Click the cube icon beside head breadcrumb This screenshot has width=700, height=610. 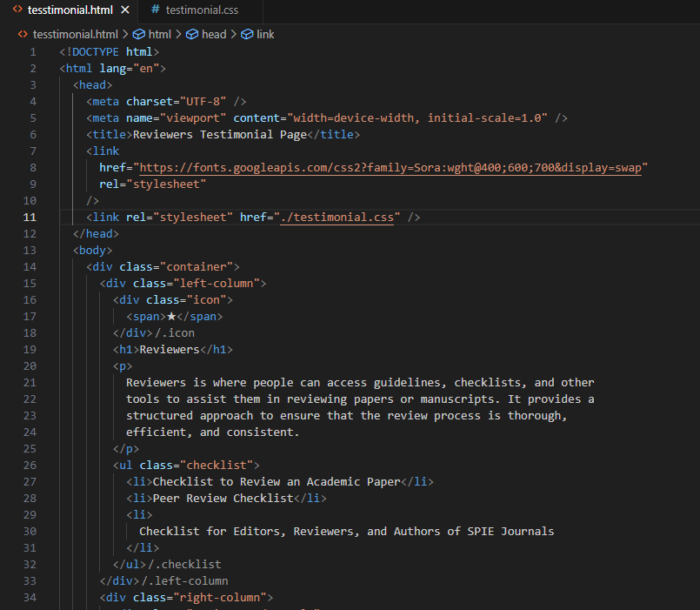click(x=192, y=35)
